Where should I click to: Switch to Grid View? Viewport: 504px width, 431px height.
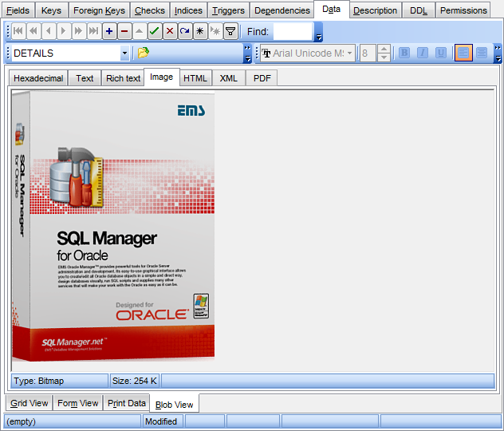click(x=30, y=403)
